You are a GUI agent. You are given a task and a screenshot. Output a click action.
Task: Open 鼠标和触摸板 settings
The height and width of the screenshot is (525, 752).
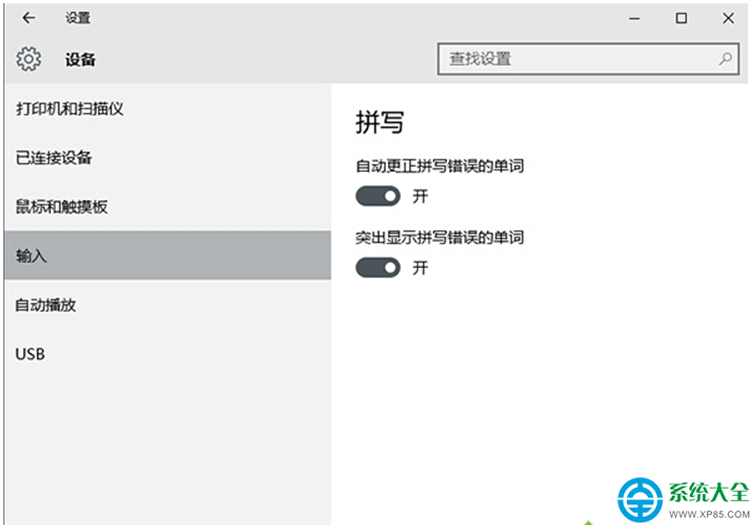coord(167,207)
